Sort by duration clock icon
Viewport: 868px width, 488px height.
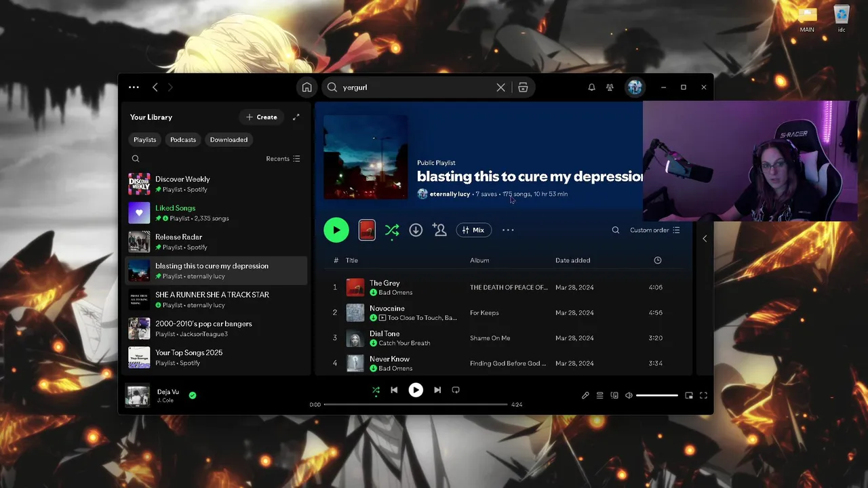pos(658,260)
